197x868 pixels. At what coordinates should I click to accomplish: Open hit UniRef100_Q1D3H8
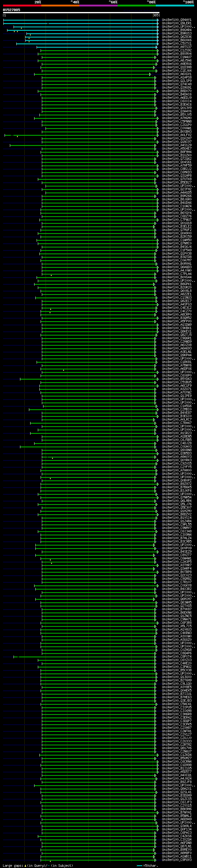click(x=177, y=67)
